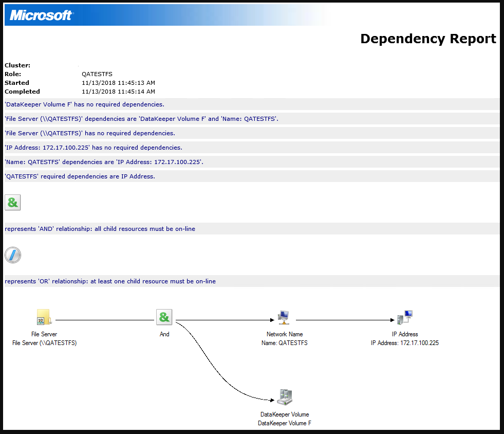Click the 'DataKeeper Volume F' diagram label
The image size is (504, 434).
click(x=285, y=423)
